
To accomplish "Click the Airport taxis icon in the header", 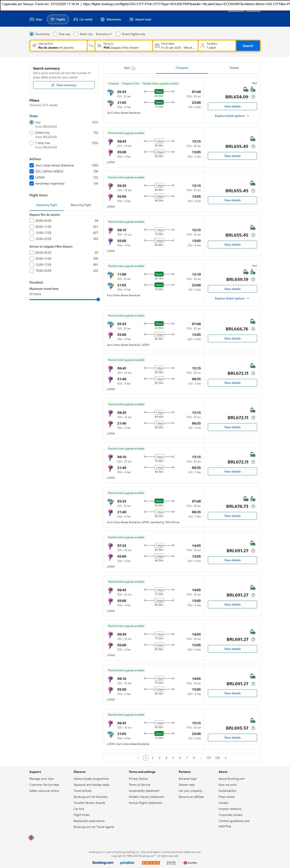I will point(131,20).
